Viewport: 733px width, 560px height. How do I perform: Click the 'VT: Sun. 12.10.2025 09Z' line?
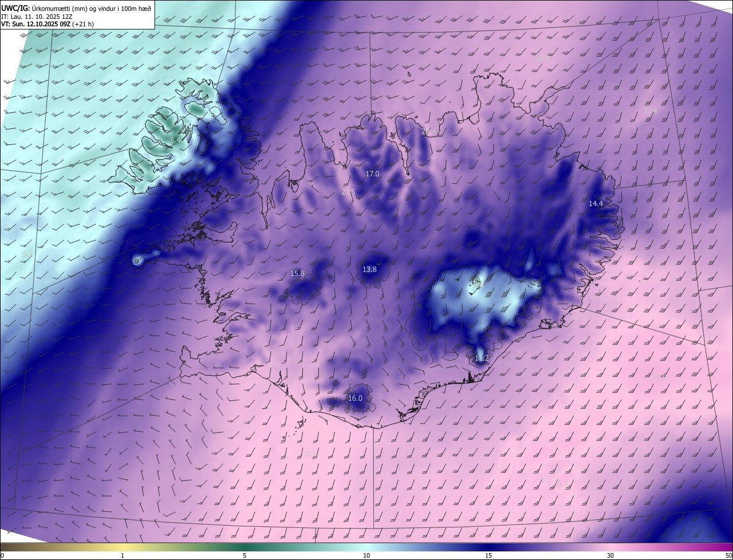tap(48, 24)
